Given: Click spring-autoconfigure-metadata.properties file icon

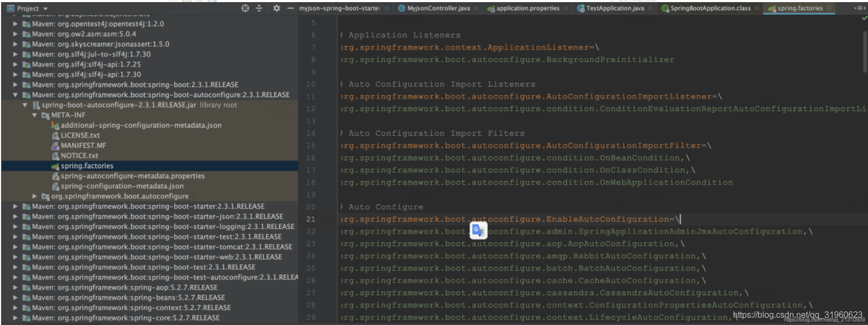Looking at the screenshot, I should click(55, 176).
